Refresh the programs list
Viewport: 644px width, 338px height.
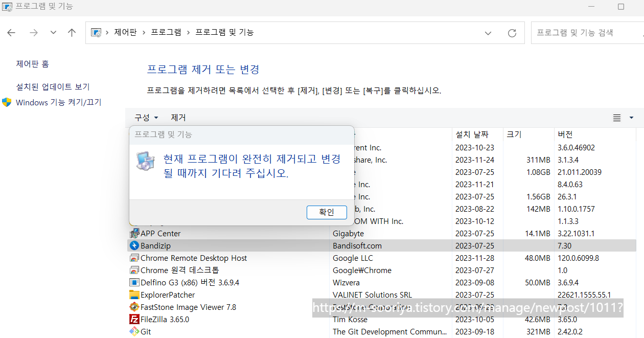pos(512,33)
